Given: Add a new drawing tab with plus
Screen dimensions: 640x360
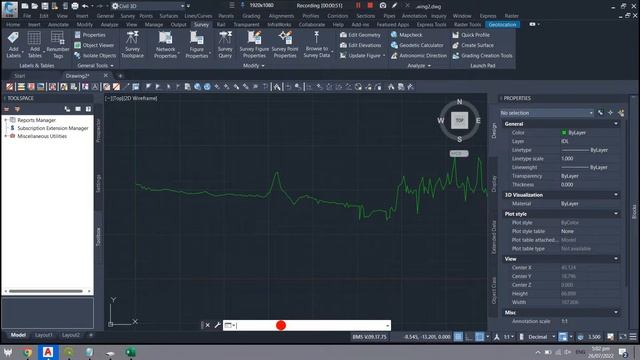Looking at the screenshot, I should (120, 76).
